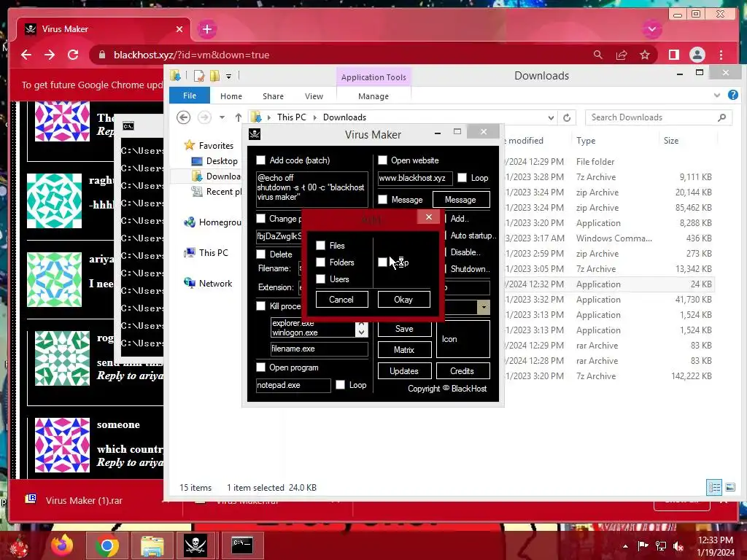Open Command Prompt from the taskbar
Screen dimensions: 747x560
tap(242, 545)
